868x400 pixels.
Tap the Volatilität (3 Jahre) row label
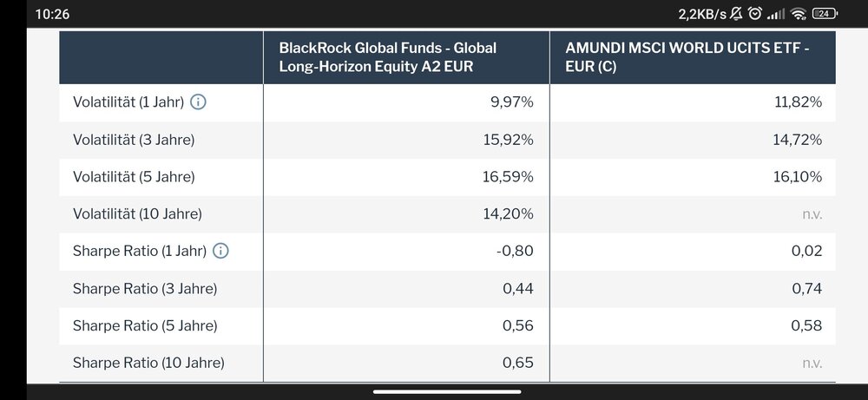pyautogui.click(x=134, y=140)
